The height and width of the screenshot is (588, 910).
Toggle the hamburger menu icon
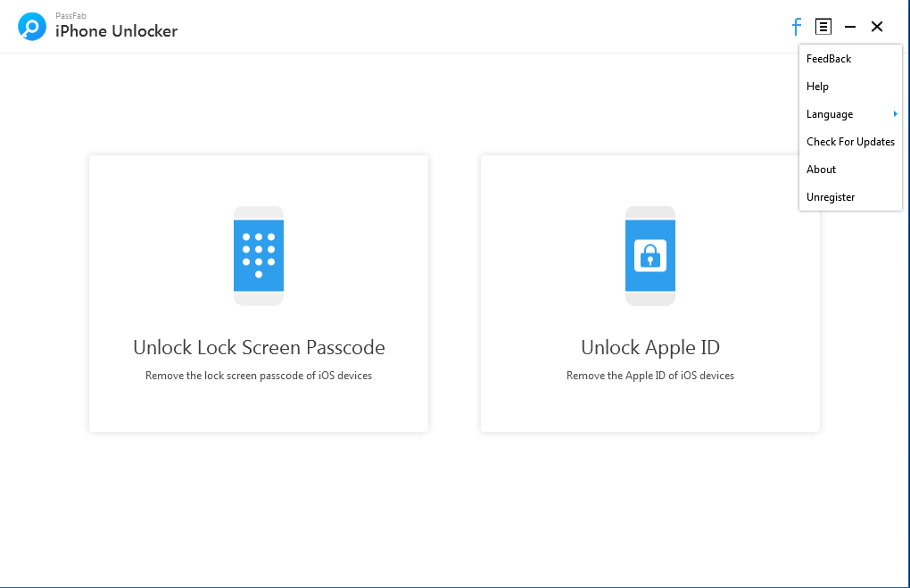(x=823, y=27)
